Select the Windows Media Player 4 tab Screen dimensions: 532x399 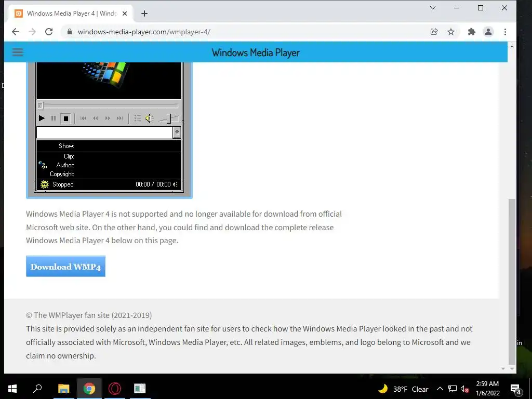pyautogui.click(x=71, y=14)
